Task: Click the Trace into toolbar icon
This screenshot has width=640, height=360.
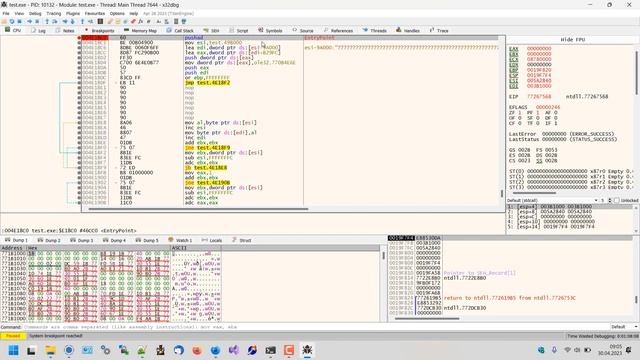Action: click(65, 21)
